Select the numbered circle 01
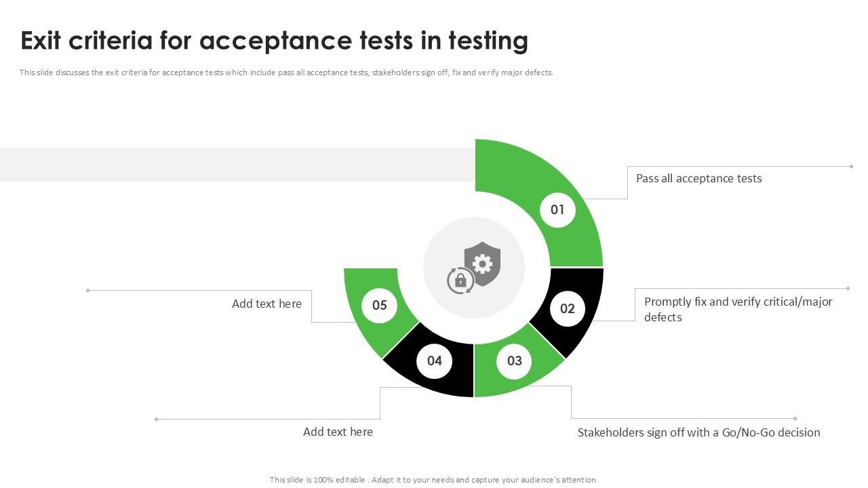 [557, 209]
